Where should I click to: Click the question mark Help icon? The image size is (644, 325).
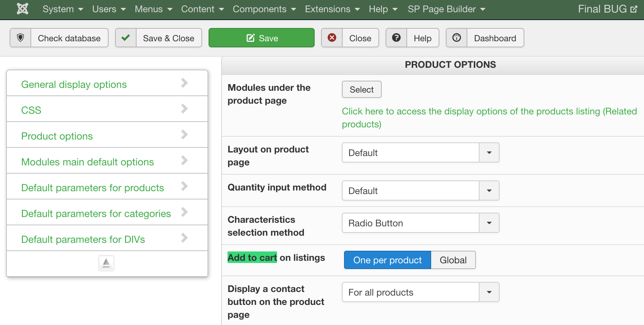coord(396,38)
